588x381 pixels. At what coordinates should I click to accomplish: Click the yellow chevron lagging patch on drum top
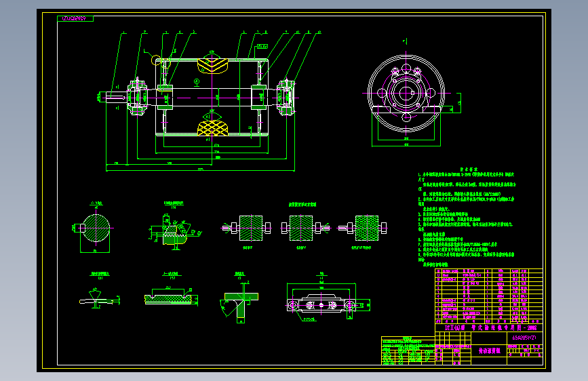coord(213,66)
